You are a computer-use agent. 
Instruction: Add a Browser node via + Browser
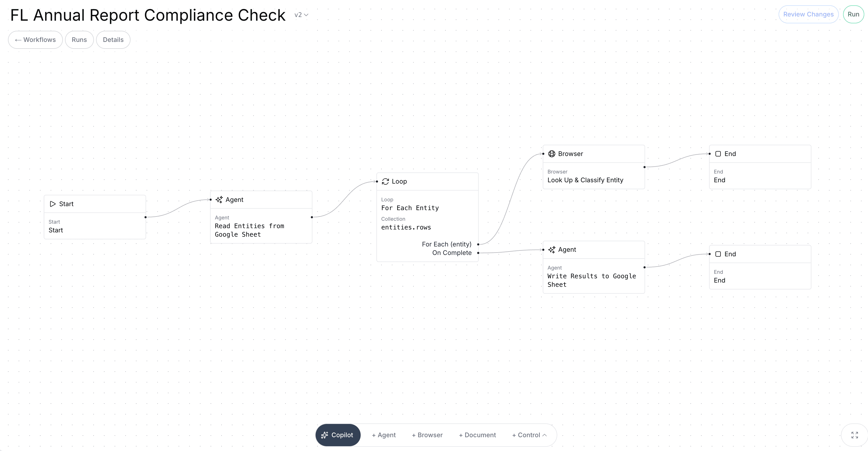click(x=427, y=435)
